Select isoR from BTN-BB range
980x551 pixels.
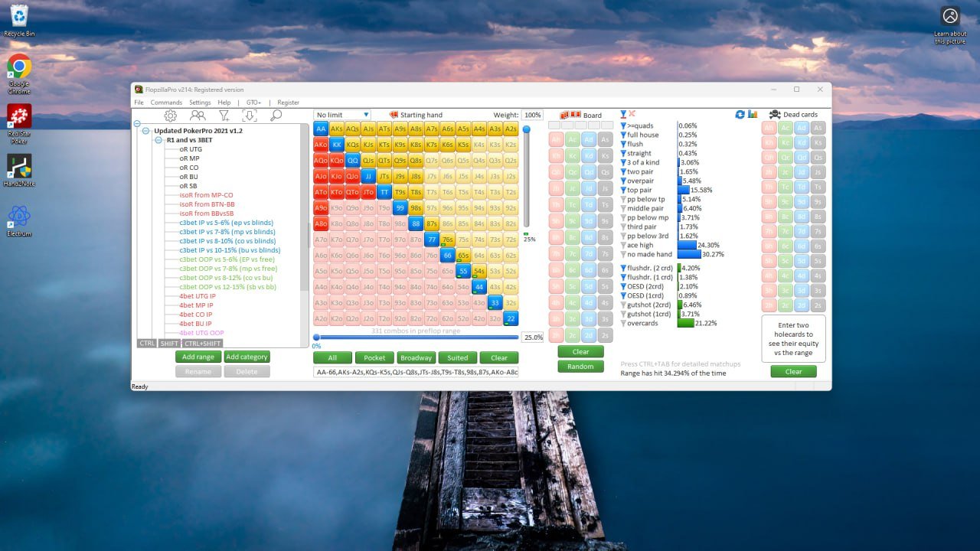tap(207, 204)
